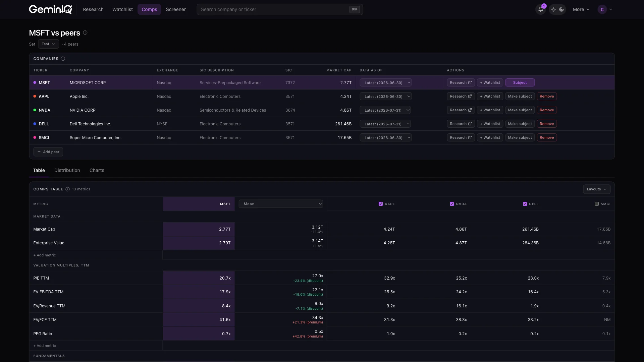Screen dimensions: 644x362
Task: Open the Mean aggregate dropdown
Action: click(x=281, y=204)
